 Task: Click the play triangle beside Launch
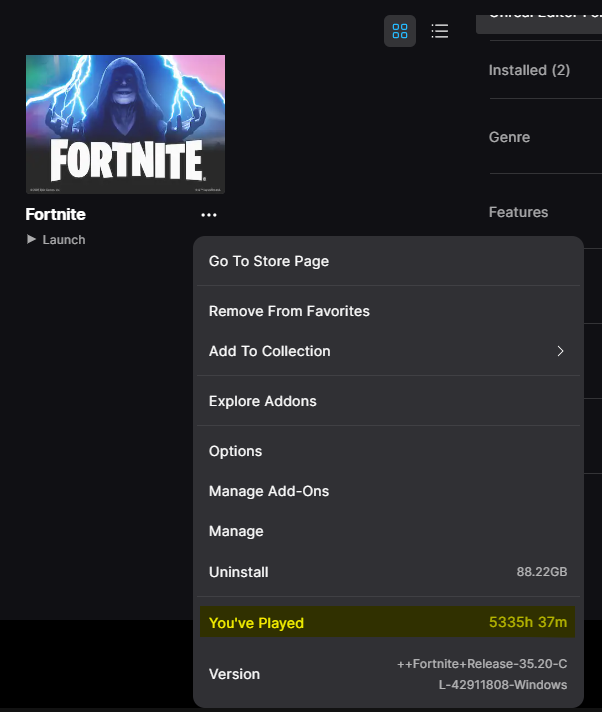pyautogui.click(x=31, y=239)
